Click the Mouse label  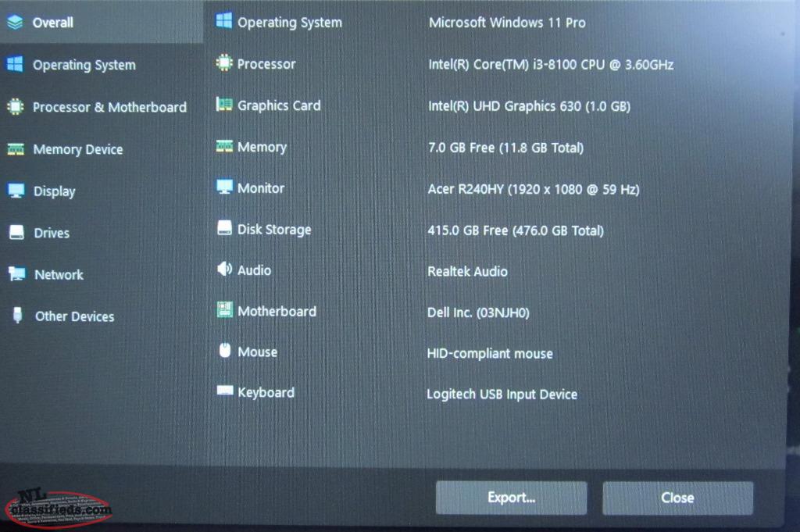coord(258,352)
